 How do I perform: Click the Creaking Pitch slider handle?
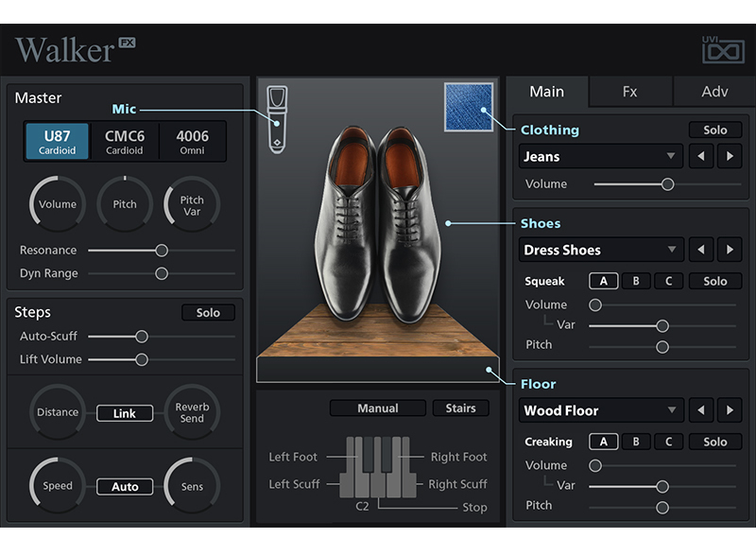tap(662, 507)
